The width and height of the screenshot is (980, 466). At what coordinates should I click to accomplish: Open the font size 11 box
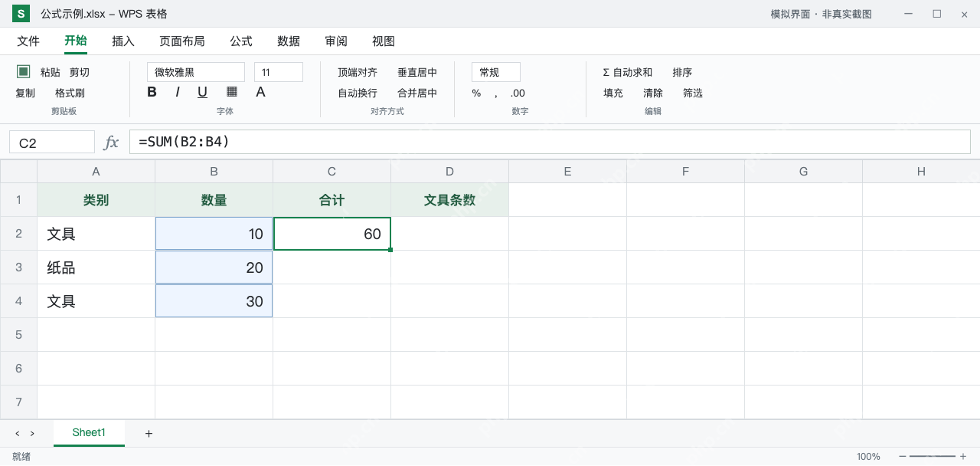tap(279, 72)
